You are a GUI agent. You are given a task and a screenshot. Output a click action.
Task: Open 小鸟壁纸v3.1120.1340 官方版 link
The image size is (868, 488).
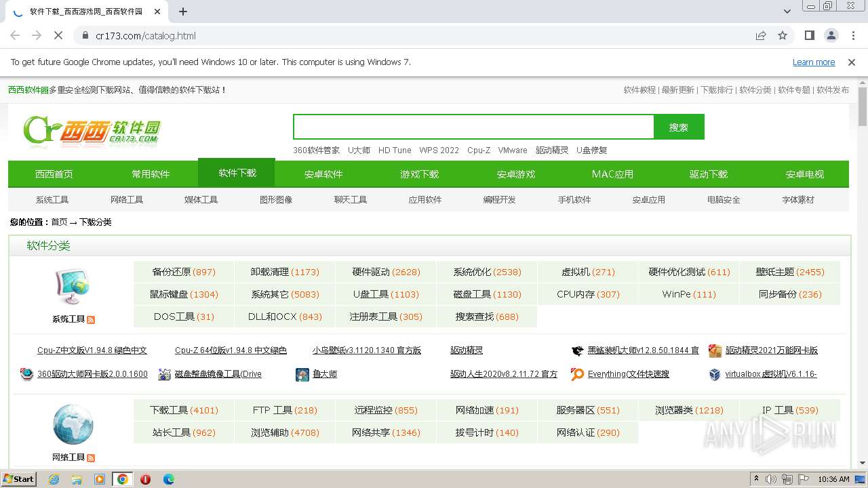[367, 350]
